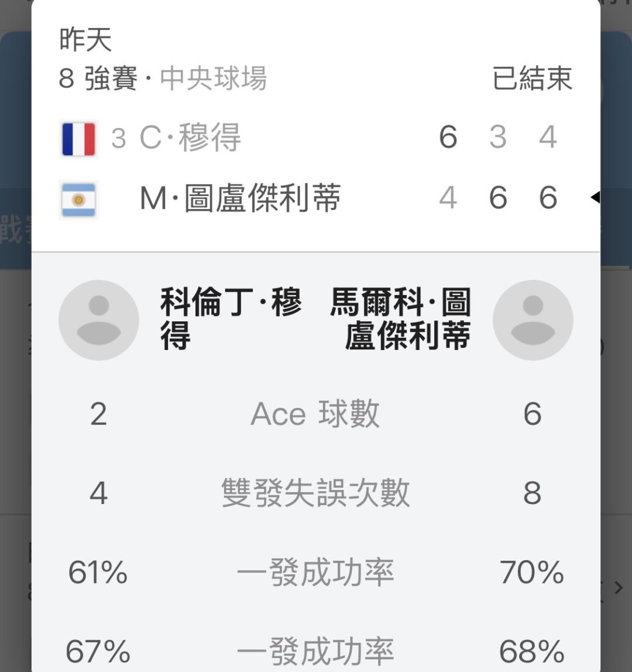Screen dimensions: 632x672
Task: Tap the 已結束 match status label
Action: coord(531,78)
